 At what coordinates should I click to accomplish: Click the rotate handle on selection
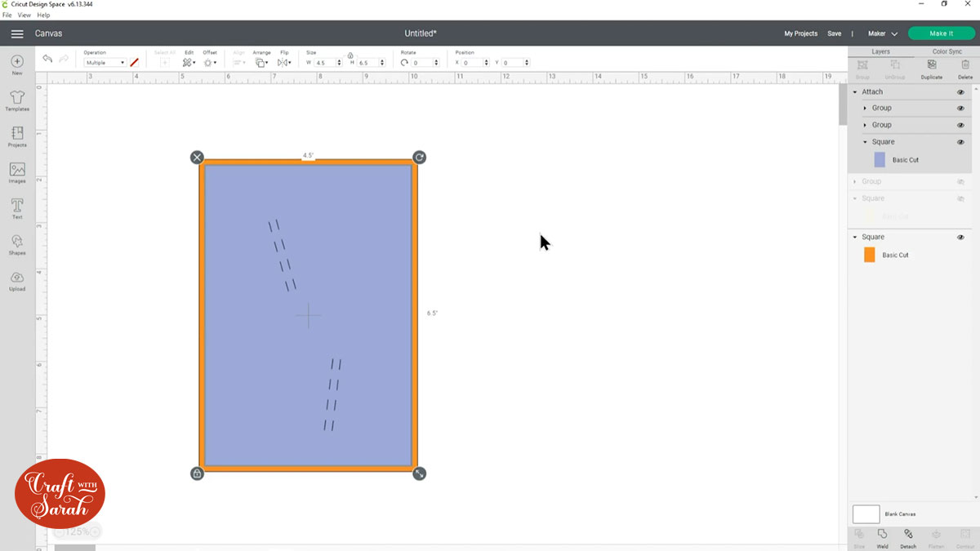tap(419, 158)
